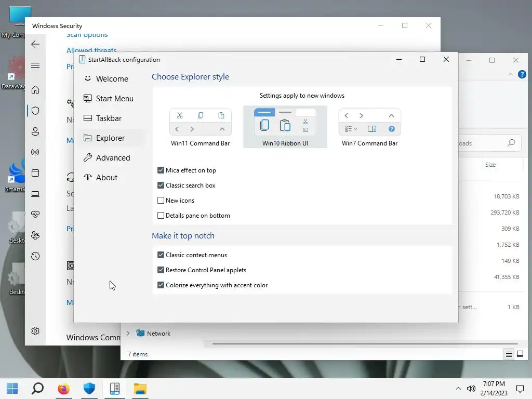This screenshot has height=399, width=532.
Task: Launch Firefox from the taskbar
Action: pyautogui.click(x=63, y=389)
